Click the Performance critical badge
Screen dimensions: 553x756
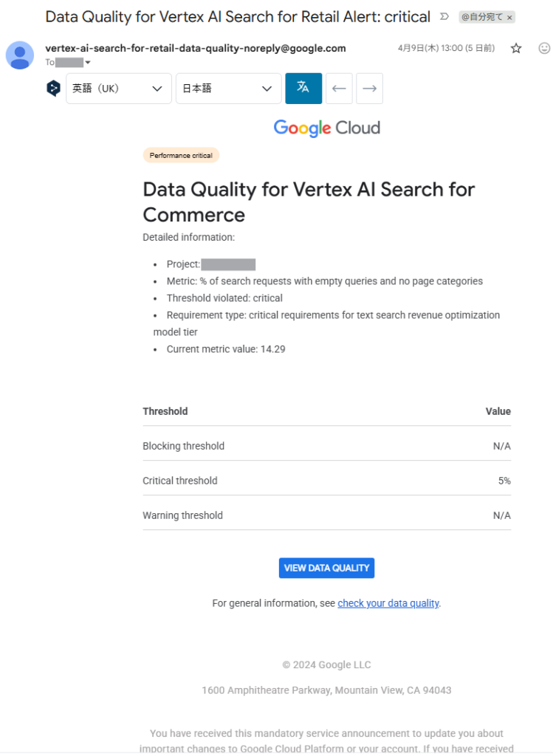point(181,155)
